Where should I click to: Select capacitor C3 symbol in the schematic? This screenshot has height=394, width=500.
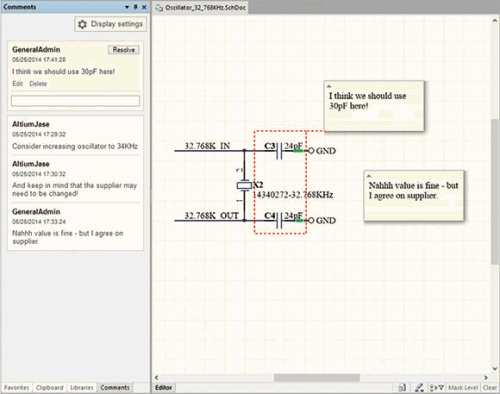click(279, 151)
